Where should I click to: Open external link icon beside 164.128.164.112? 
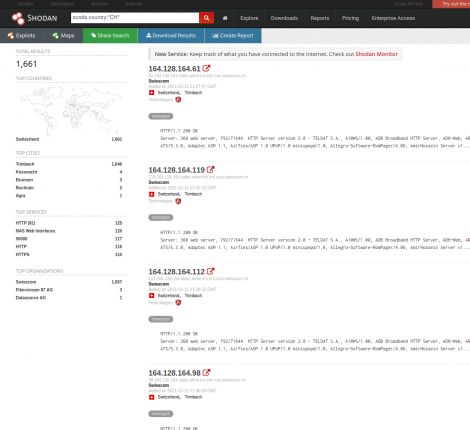tap(210, 271)
